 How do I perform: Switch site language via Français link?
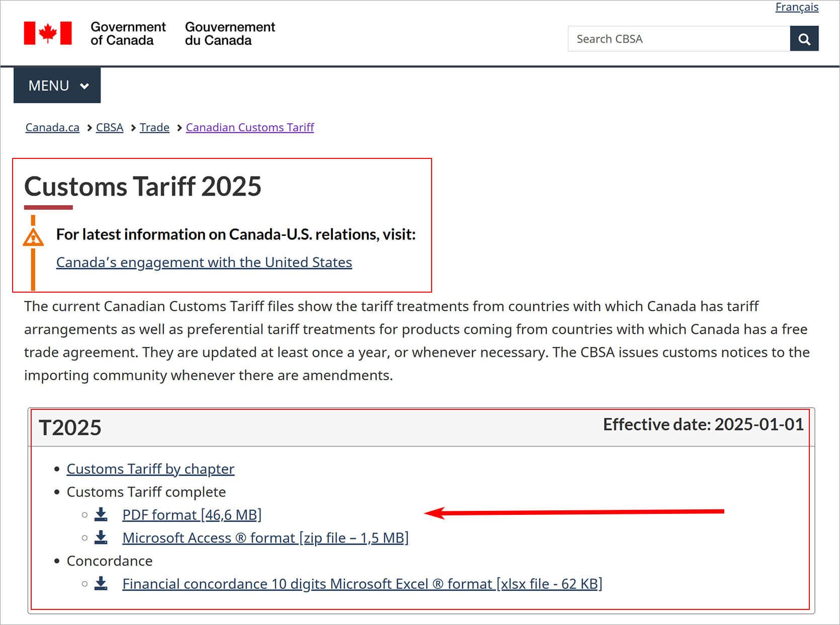point(797,7)
